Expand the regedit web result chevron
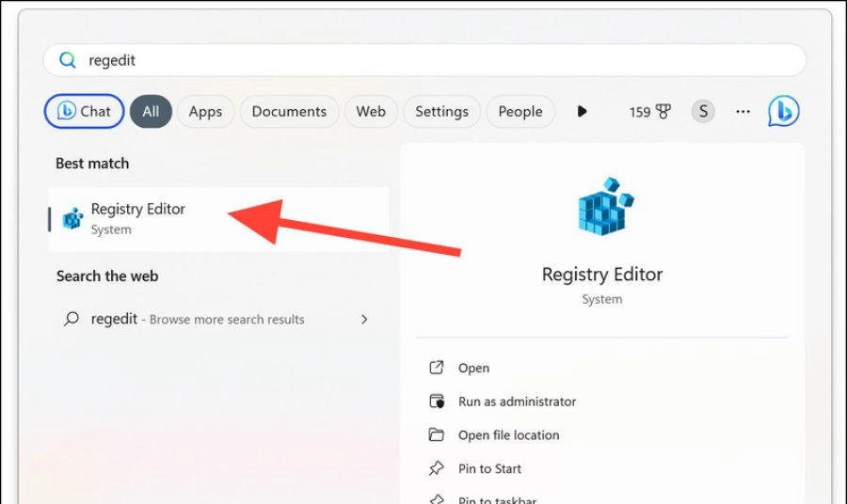Image resolution: width=847 pixels, height=504 pixels. pyautogui.click(x=364, y=319)
